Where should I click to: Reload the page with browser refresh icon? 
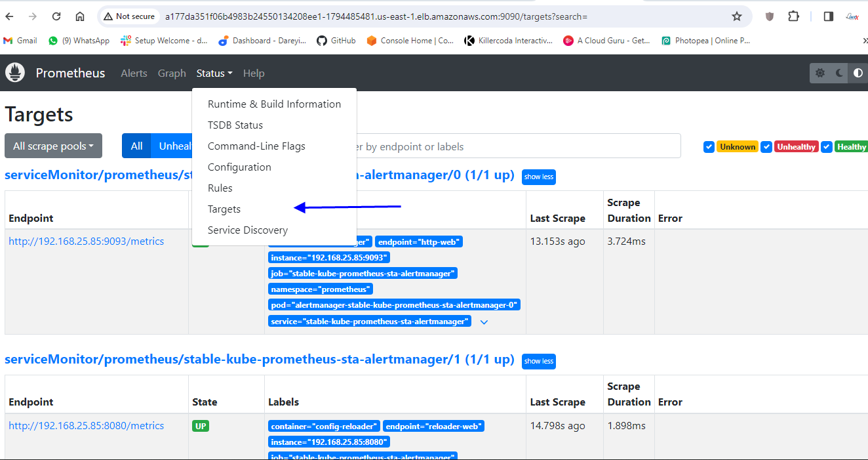[56, 16]
